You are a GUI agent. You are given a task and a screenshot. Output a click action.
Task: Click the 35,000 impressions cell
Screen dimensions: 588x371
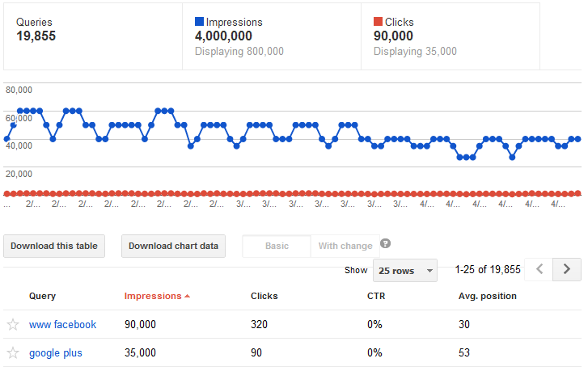tap(140, 353)
